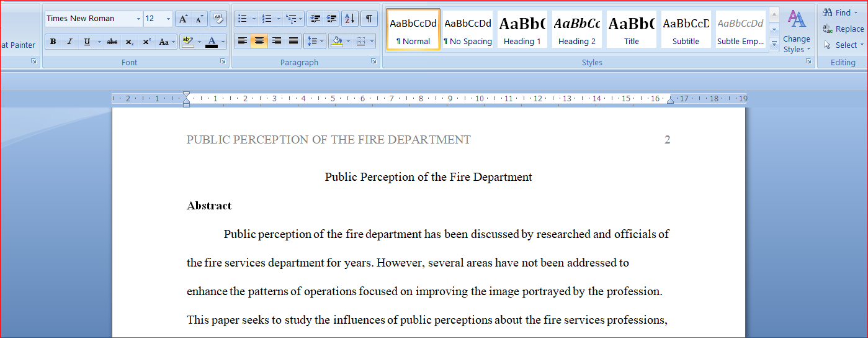Toggle Show/Hide paragraph marks

coord(369,19)
